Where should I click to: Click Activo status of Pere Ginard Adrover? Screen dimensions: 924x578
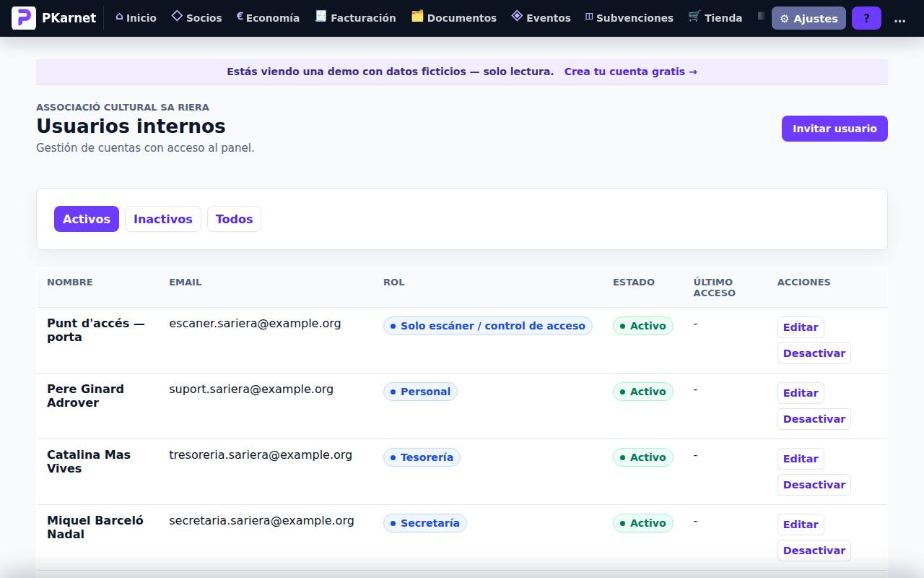click(643, 392)
